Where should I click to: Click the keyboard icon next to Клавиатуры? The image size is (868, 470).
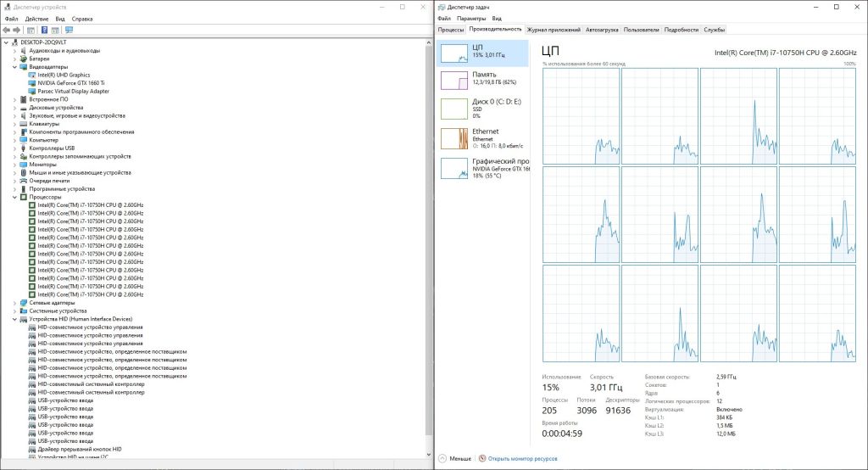(x=23, y=124)
